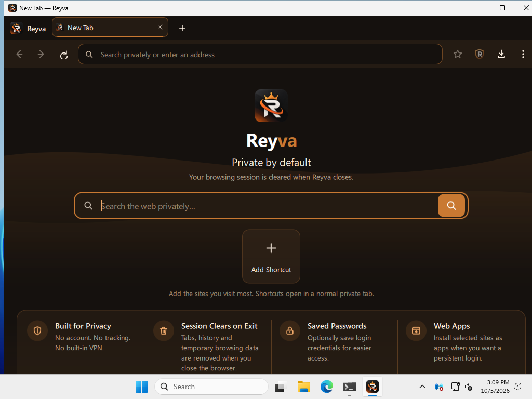Click the tray icon left of display icon
The image size is (532, 399).
pos(438,387)
